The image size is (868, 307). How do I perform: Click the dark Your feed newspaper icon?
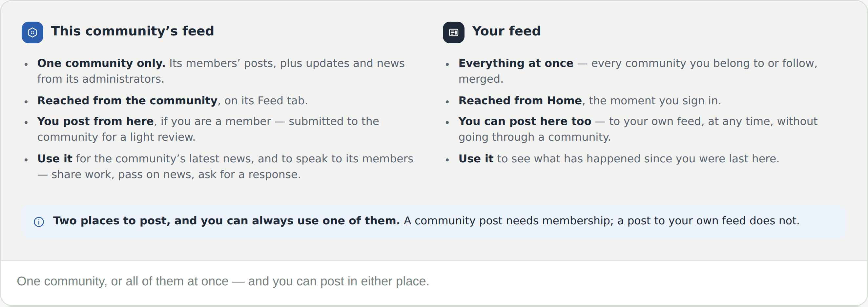(454, 32)
